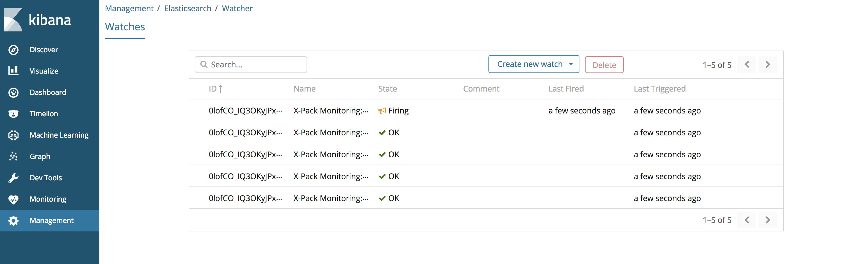Go to previous page using bottom chevron
This screenshot has height=264, width=868.
747,220
